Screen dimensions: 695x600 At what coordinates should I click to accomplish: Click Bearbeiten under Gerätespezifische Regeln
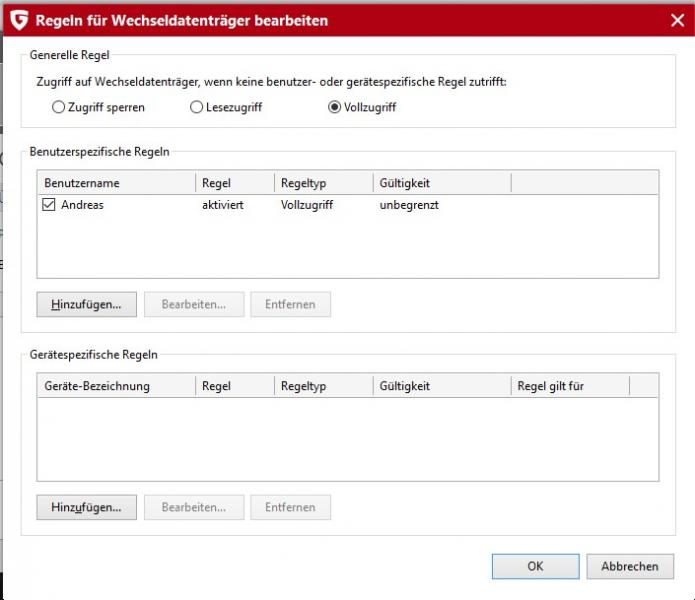pyautogui.click(x=194, y=507)
